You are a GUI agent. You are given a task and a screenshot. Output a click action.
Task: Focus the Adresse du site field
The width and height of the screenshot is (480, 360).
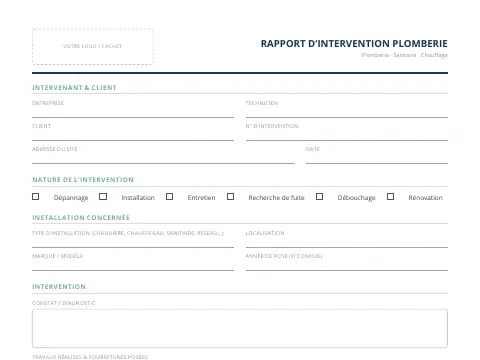163,158
